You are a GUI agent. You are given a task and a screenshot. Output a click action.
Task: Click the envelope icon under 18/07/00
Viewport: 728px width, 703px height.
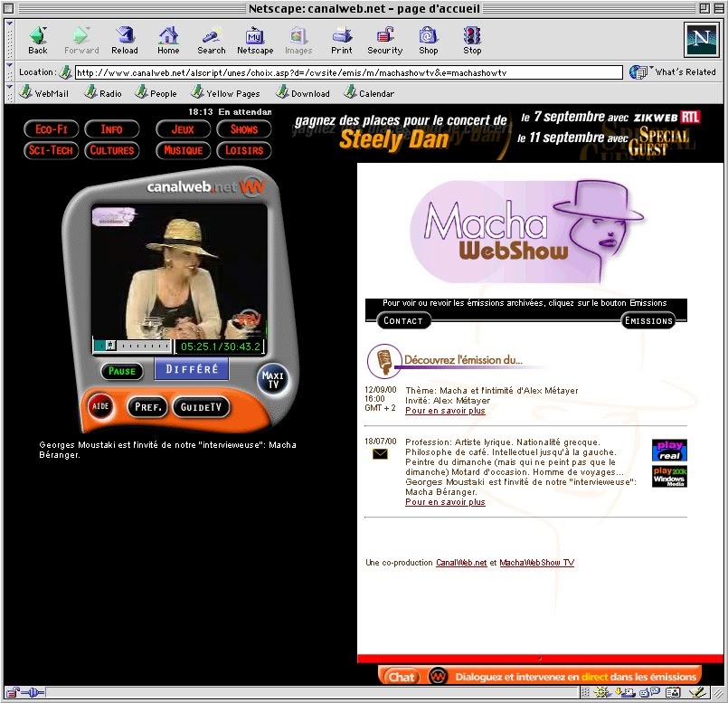pos(380,454)
